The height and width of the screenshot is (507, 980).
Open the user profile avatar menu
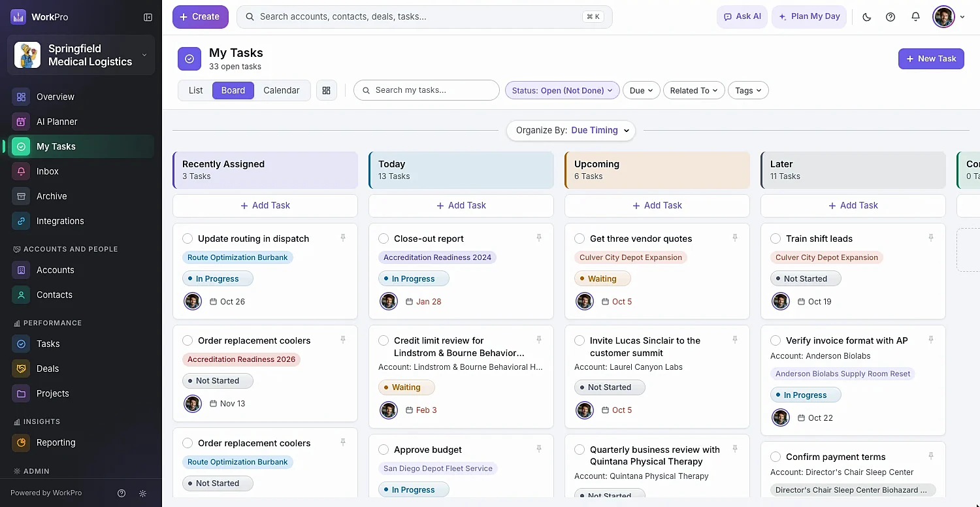[x=944, y=17]
